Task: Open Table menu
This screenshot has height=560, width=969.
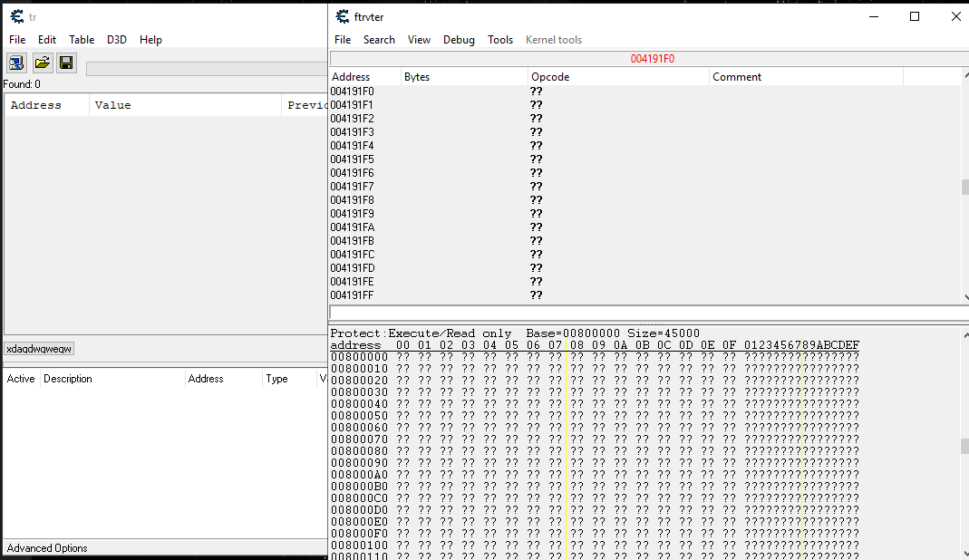Action: click(82, 40)
